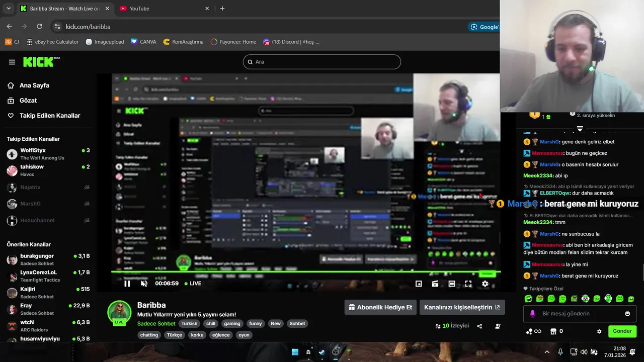Click the 10 İzleyici viewer count

(x=452, y=326)
